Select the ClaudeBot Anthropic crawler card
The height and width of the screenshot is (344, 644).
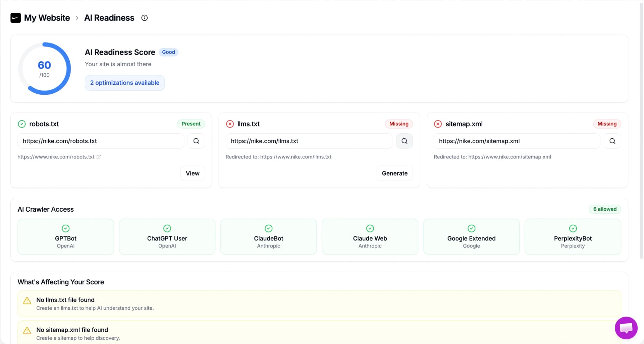pos(269,236)
